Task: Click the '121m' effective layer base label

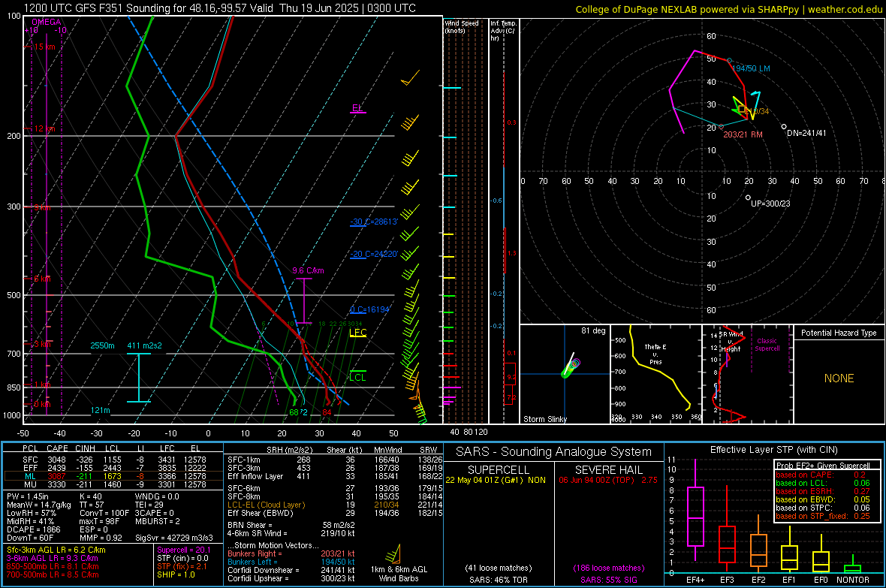Action: click(x=101, y=411)
